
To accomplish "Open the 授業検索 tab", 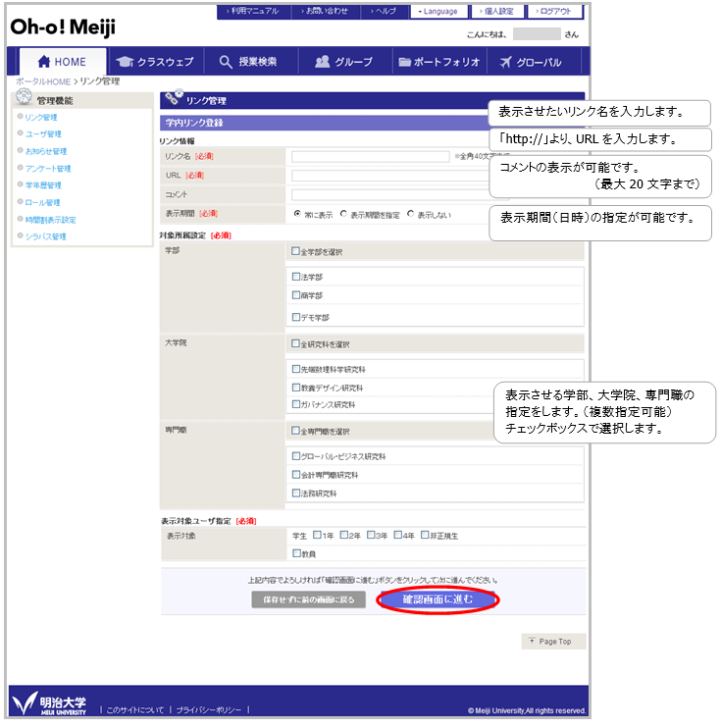I will tap(251, 61).
